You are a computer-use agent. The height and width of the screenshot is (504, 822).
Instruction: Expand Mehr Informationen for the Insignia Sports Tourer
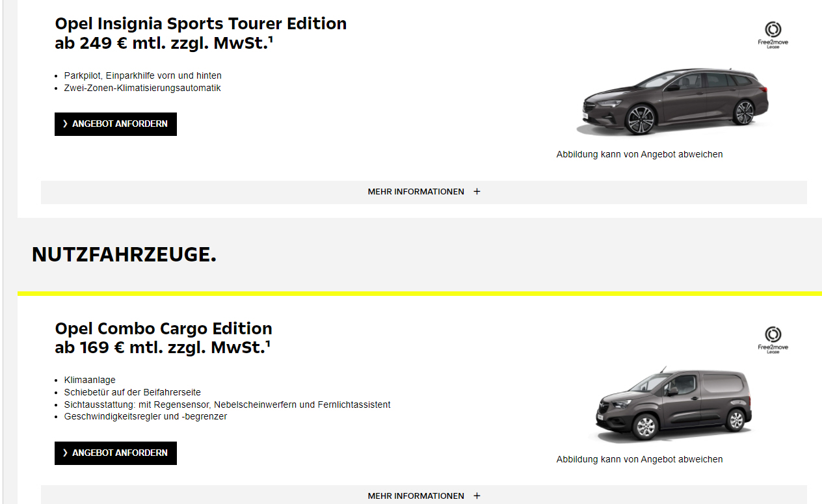tap(416, 192)
